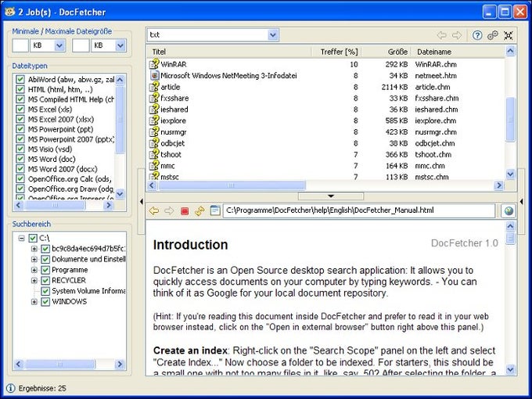The width and height of the screenshot is (532, 399).
Task: Open in external browser globe icon
Action: pyautogui.click(x=509, y=211)
